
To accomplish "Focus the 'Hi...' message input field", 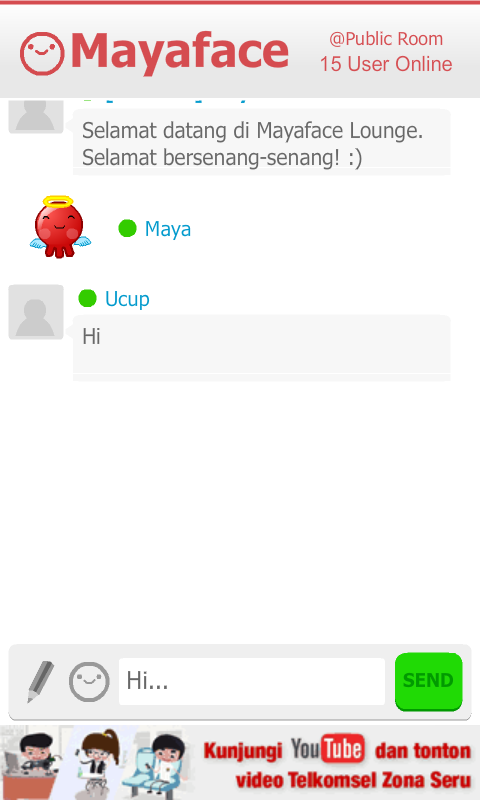I will click(251, 681).
